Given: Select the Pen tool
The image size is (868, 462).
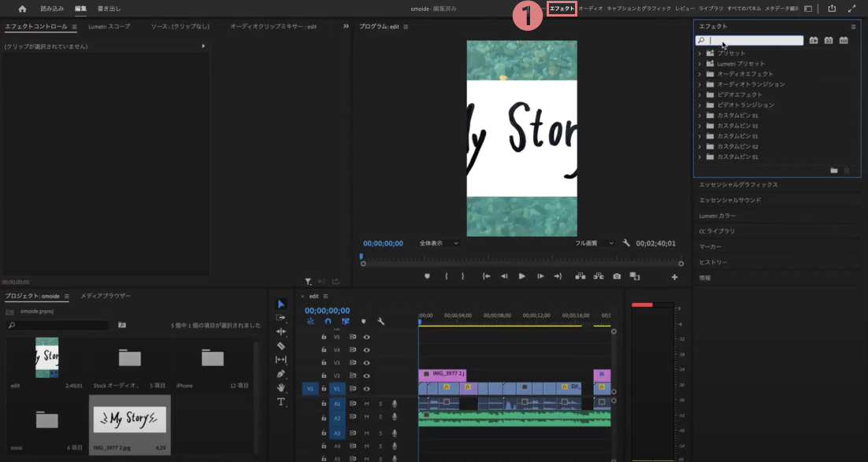Looking at the screenshot, I should pos(280,374).
